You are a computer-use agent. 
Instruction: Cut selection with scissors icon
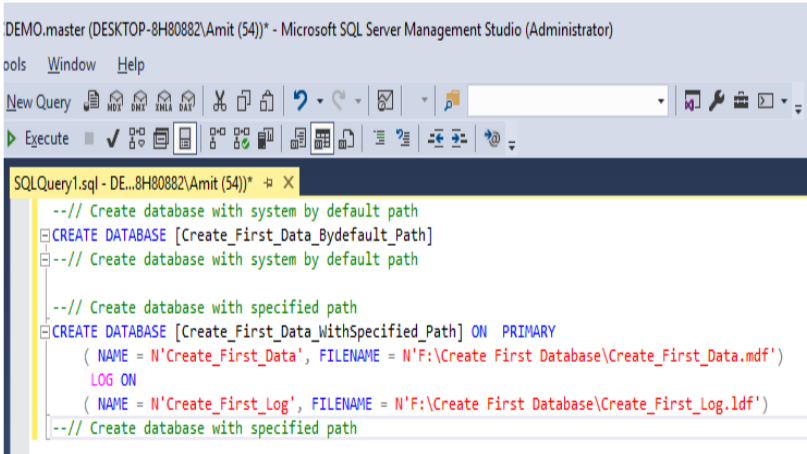(x=220, y=101)
